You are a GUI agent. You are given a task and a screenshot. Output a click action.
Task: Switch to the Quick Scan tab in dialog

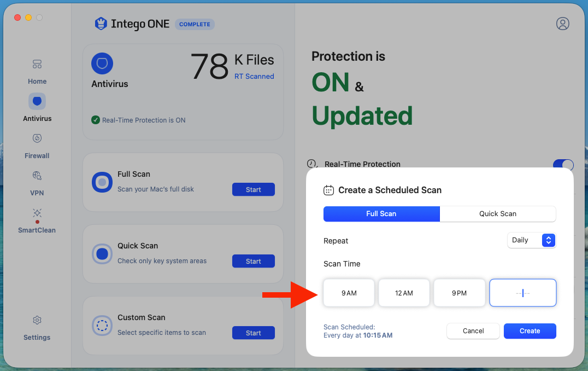coord(498,213)
